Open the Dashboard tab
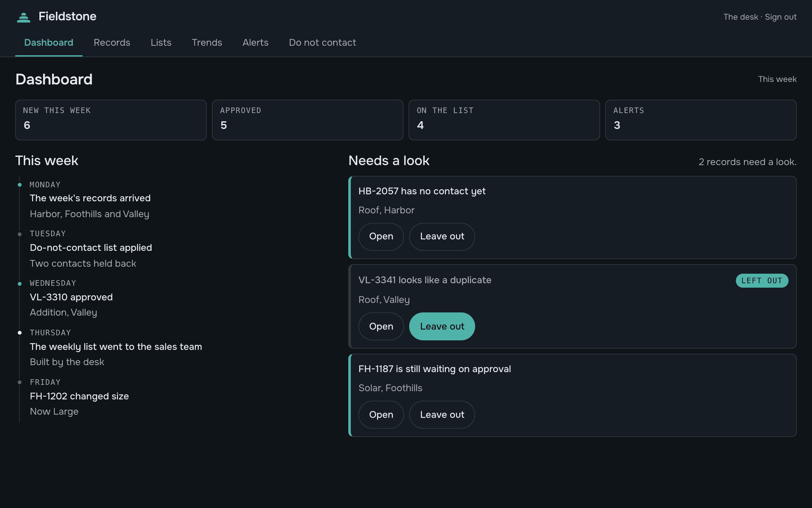Screen dimensions: 812x508 click(49, 43)
